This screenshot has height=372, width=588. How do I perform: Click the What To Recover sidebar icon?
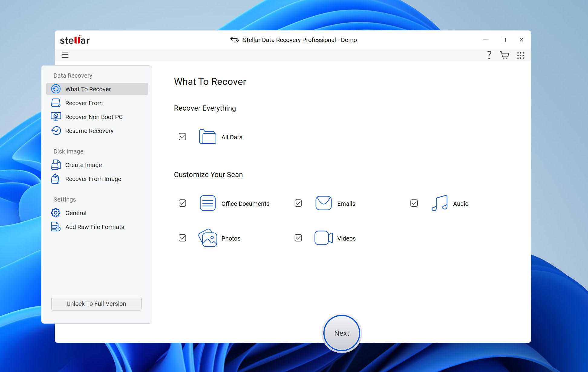coord(56,89)
